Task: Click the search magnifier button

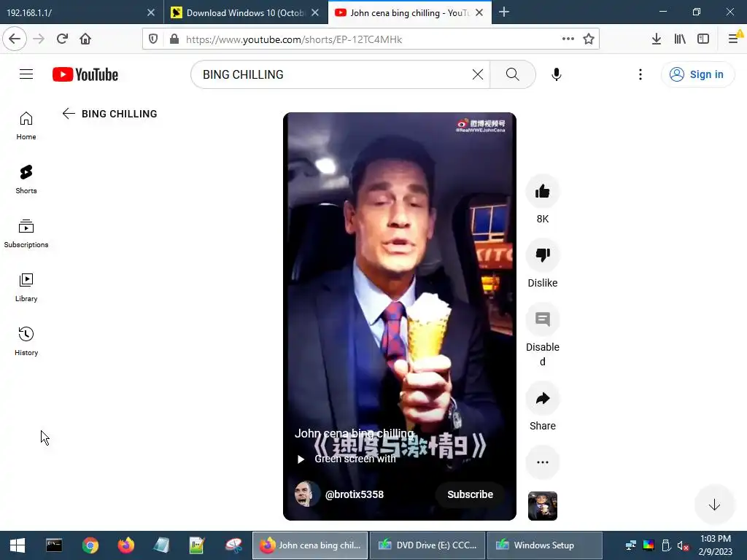Action: [513, 74]
